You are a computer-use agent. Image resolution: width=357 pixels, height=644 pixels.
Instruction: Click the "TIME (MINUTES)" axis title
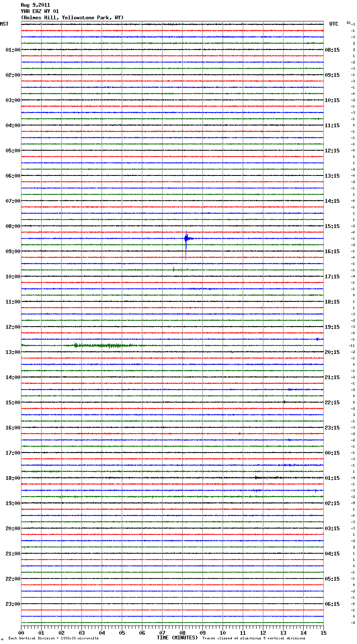click(177, 638)
